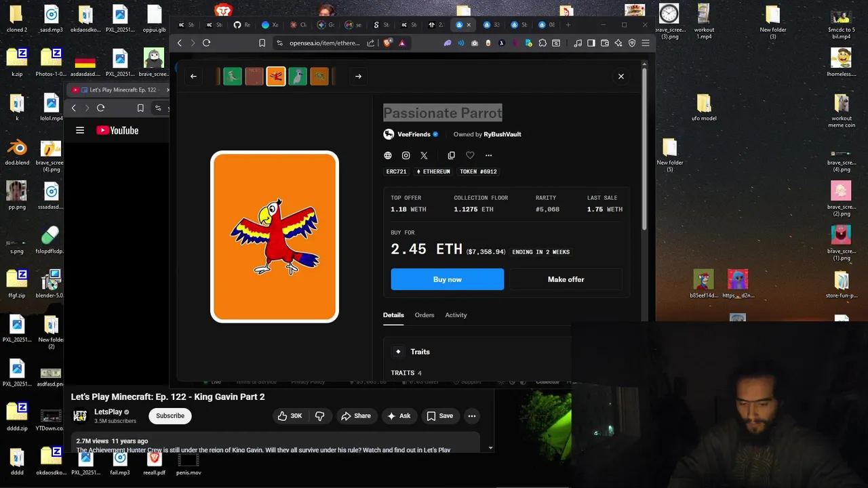This screenshot has height=488, width=868.
Task: Click the Passionate Parrot NFT image
Action: click(275, 237)
